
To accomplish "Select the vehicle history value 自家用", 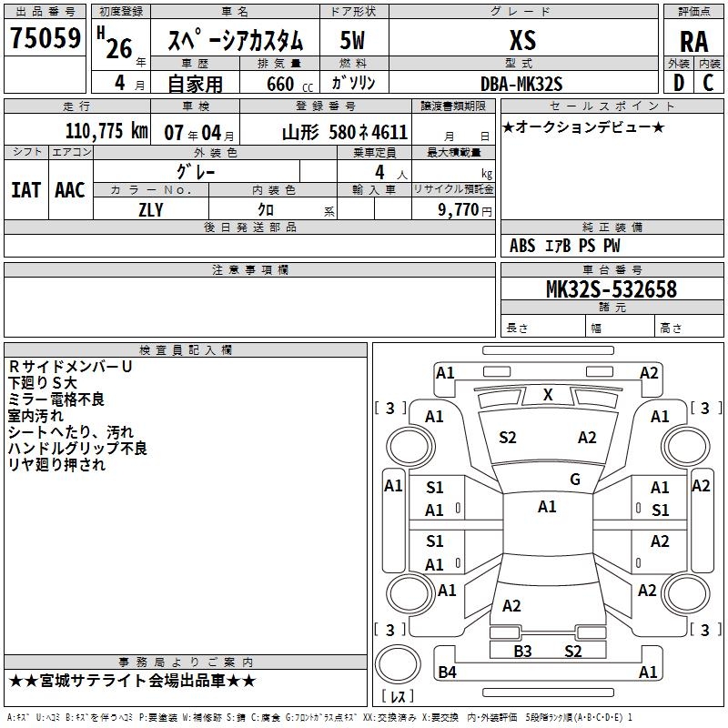I will [195, 84].
